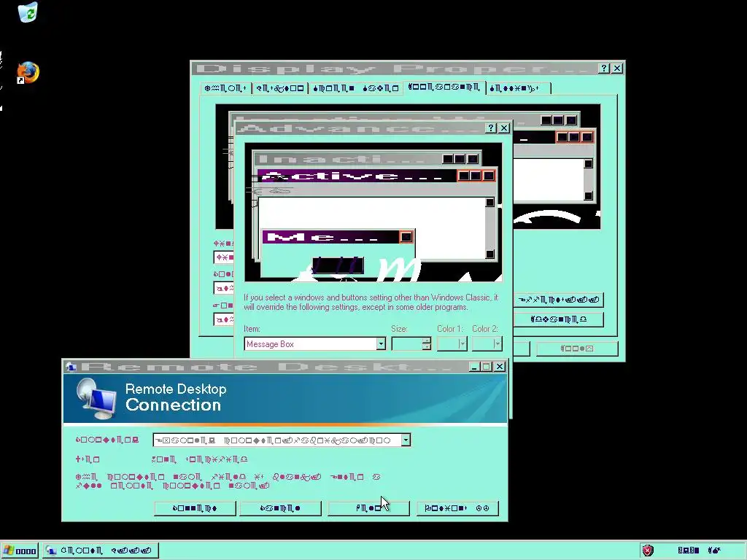This screenshot has height=560, width=747.
Task: Select the Message Box title in the preview
Action: pos(331,237)
